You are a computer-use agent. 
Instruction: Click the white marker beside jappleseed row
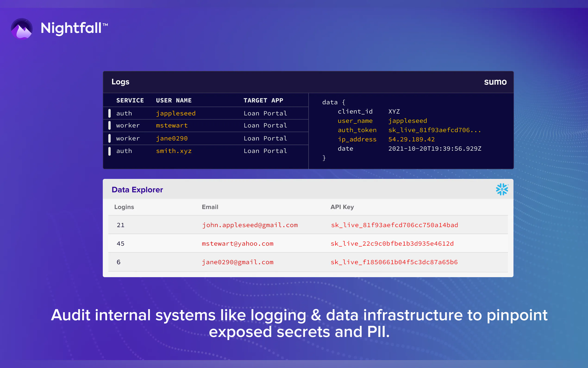point(109,113)
